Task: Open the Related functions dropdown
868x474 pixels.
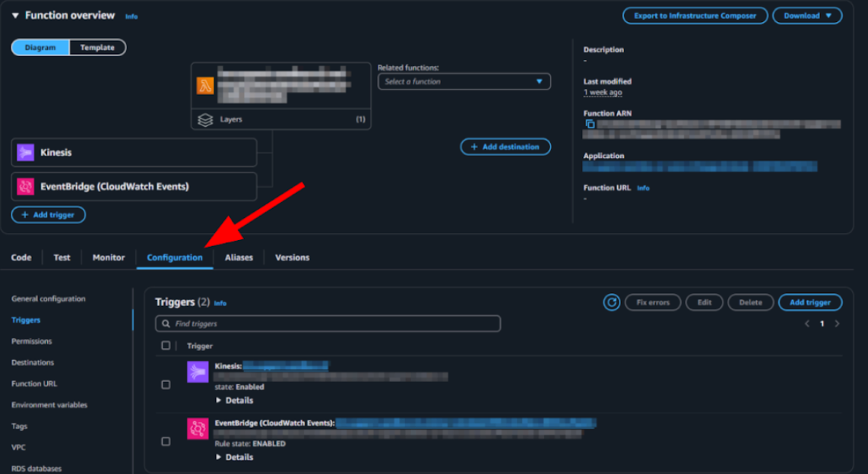Action: click(x=464, y=81)
